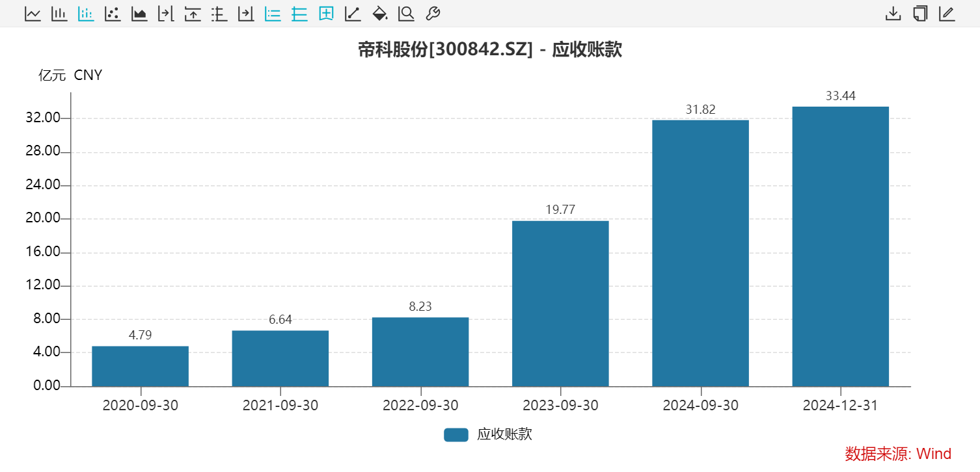Image resolution: width=980 pixels, height=472 pixels.
Task: Click the 16.00 y-axis tick label
Action: [42, 252]
